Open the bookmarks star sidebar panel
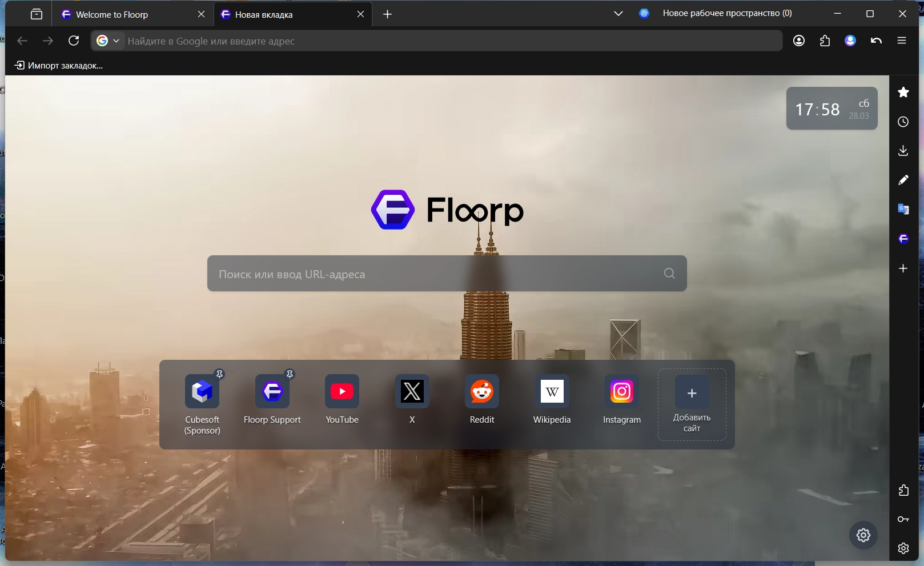 [x=903, y=93]
